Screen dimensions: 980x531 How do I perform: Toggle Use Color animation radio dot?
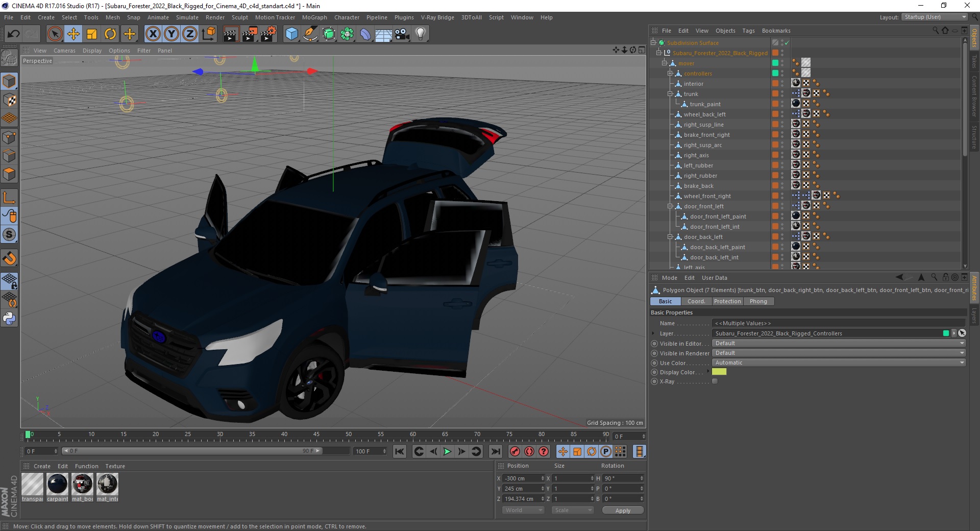coord(654,363)
